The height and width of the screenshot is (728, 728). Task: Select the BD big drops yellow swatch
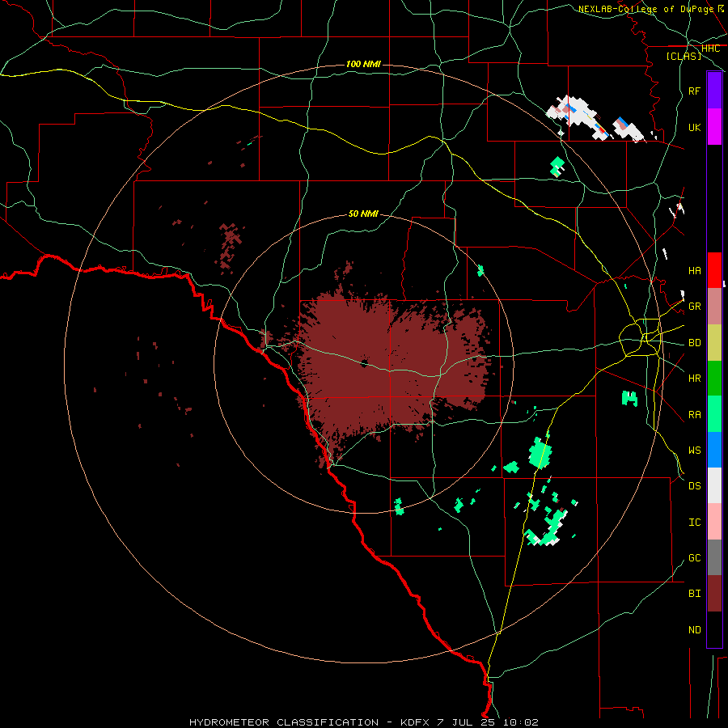(x=714, y=343)
